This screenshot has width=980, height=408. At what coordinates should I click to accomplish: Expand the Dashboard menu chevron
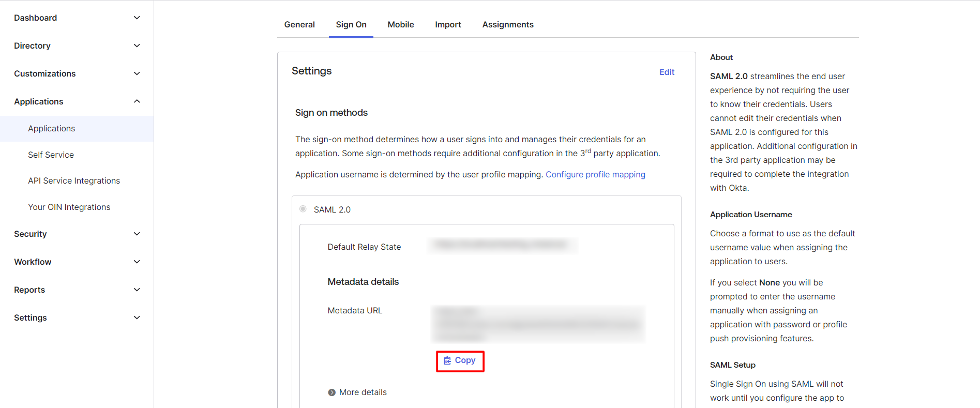pos(137,18)
